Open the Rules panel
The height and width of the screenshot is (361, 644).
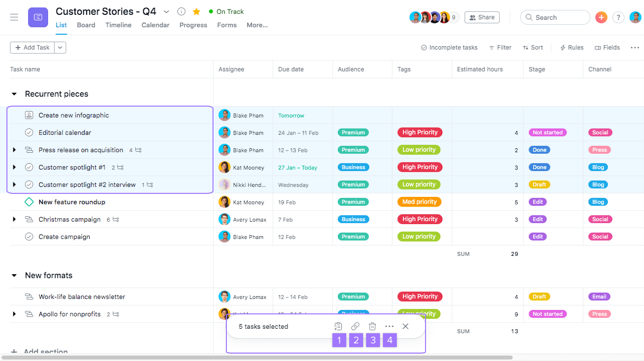571,47
